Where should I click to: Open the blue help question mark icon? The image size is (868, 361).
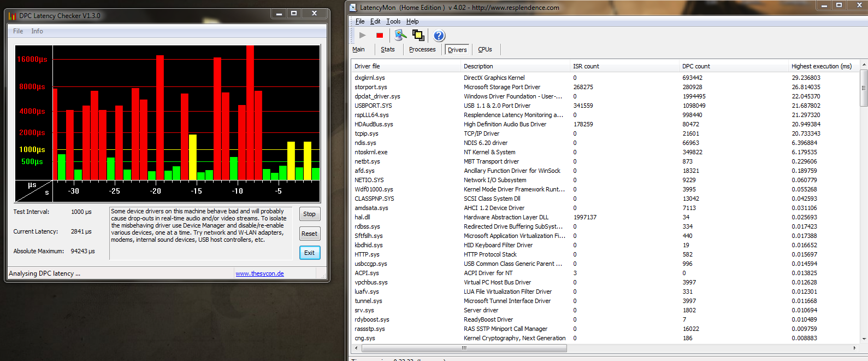(x=439, y=36)
